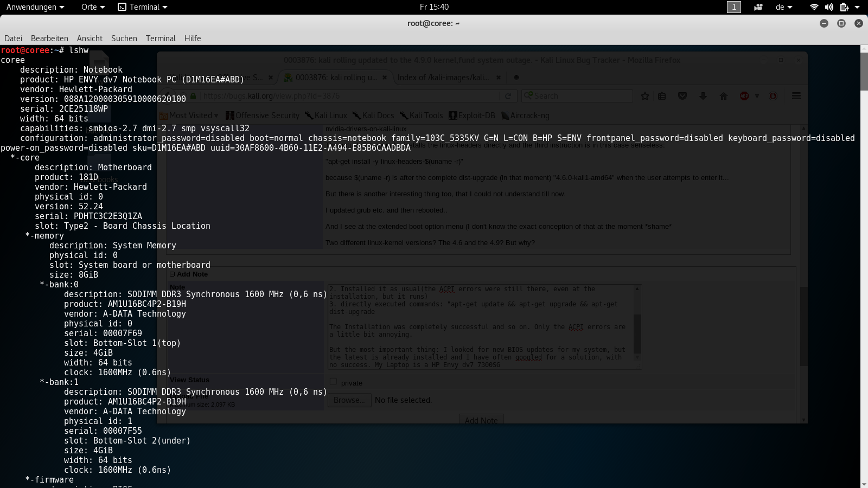Expand the system menu arrow at the far right of the top panel
Viewport: 868px width, 488px height.
click(x=857, y=7)
